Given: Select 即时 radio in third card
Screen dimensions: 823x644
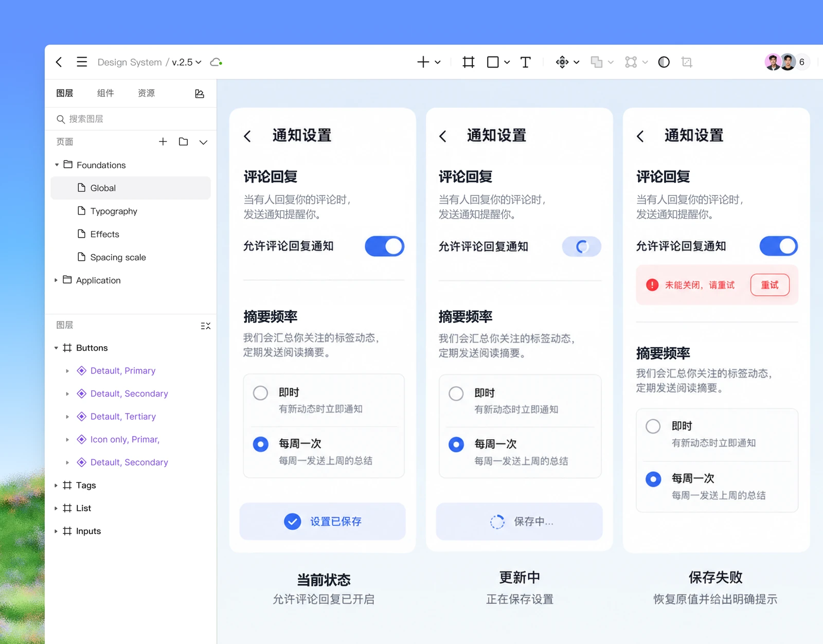Looking at the screenshot, I should (x=653, y=426).
